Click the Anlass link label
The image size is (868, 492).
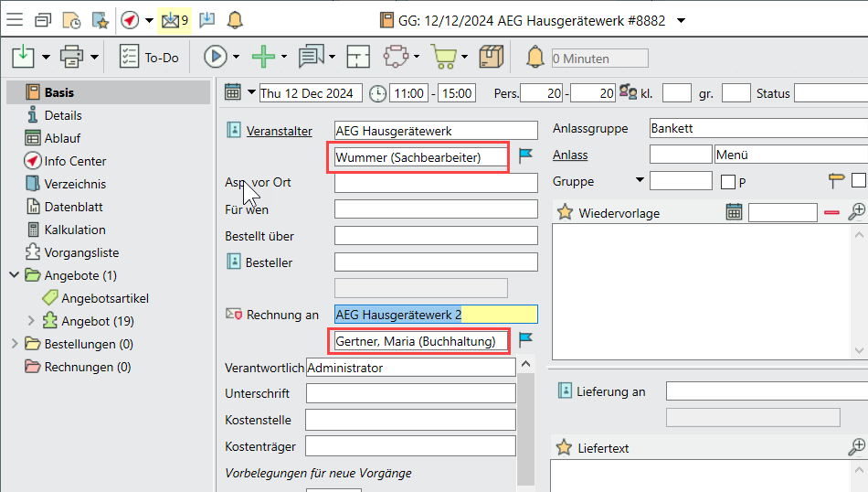pyautogui.click(x=570, y=155)
